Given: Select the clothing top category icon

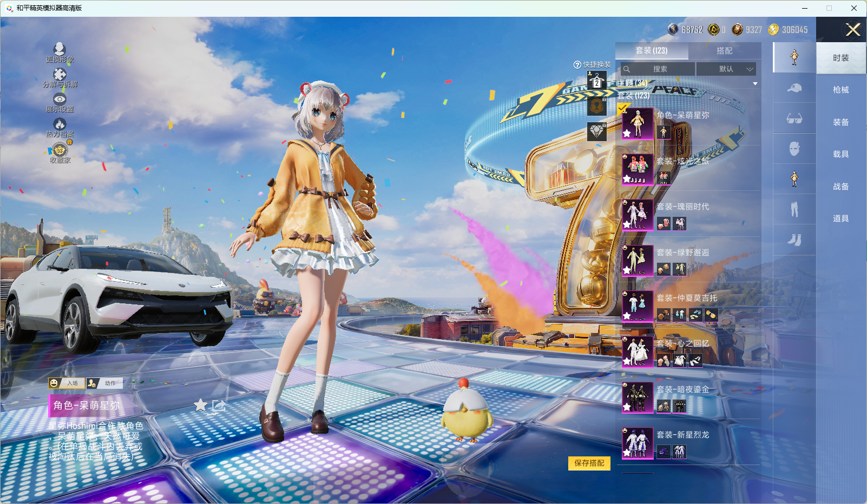Looking at the screenshot, I should [794, 179].
